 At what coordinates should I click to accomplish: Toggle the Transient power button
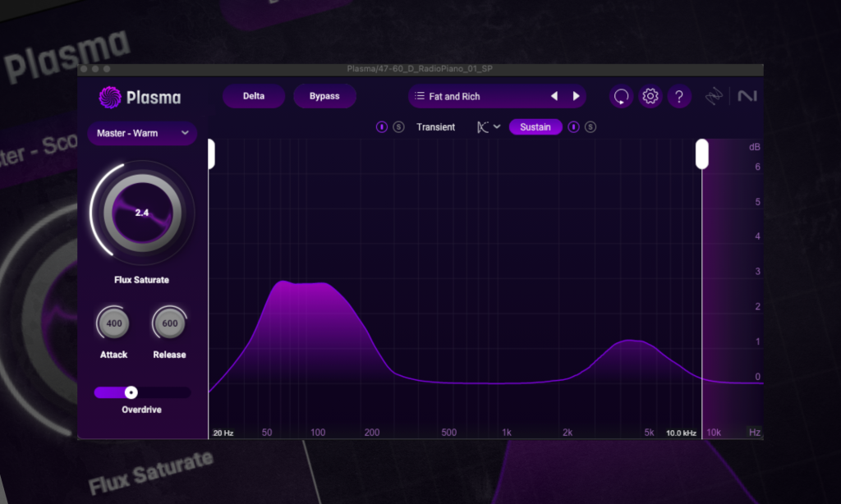(x=383, y=127)
